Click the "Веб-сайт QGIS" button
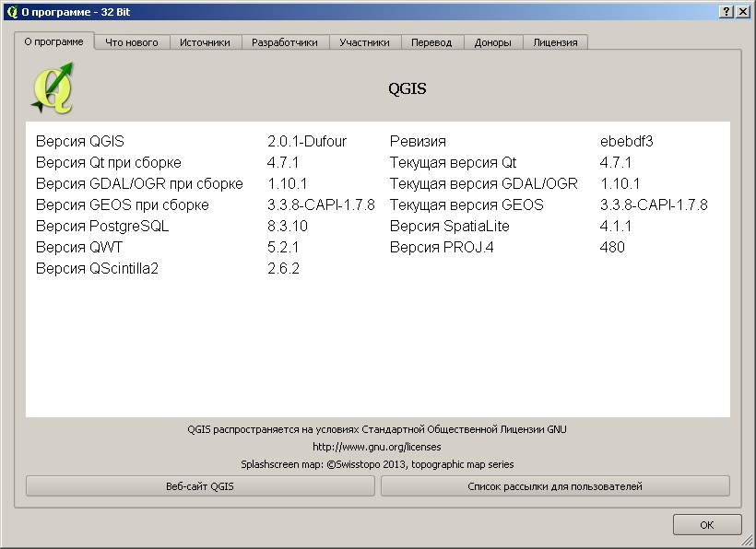 click(200, 485)
